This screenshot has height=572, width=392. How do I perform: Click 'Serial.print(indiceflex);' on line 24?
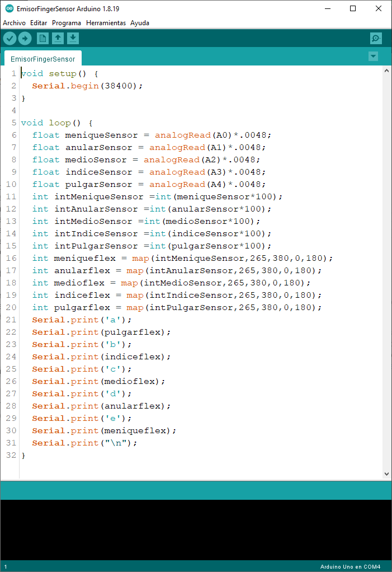pyautogui.click(x=101, y=357)
